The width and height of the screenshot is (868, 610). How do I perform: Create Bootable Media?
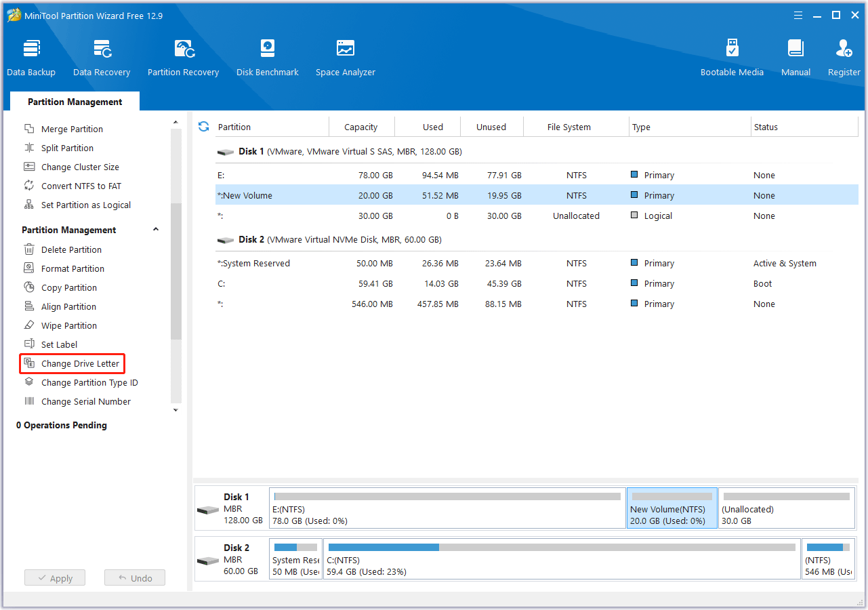point(732,57)
